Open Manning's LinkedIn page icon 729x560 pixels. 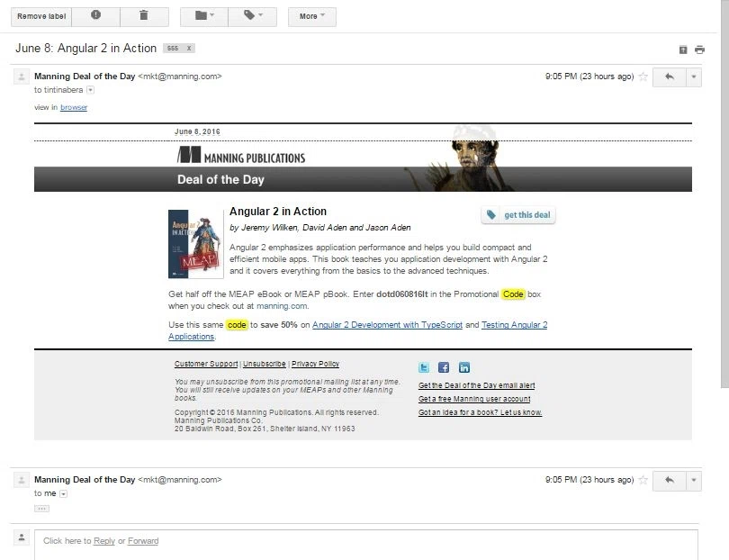point(464,367)
